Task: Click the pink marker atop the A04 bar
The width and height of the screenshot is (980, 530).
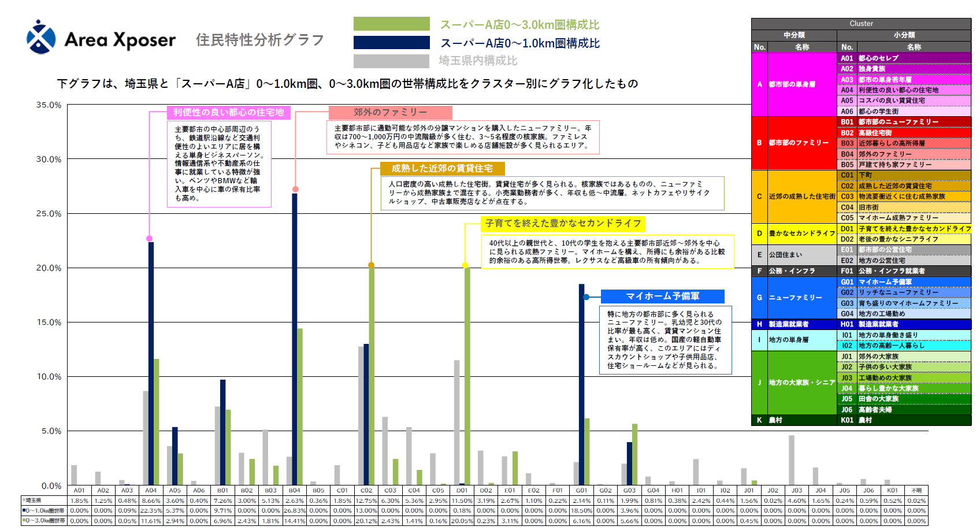Action: point(150,239)
